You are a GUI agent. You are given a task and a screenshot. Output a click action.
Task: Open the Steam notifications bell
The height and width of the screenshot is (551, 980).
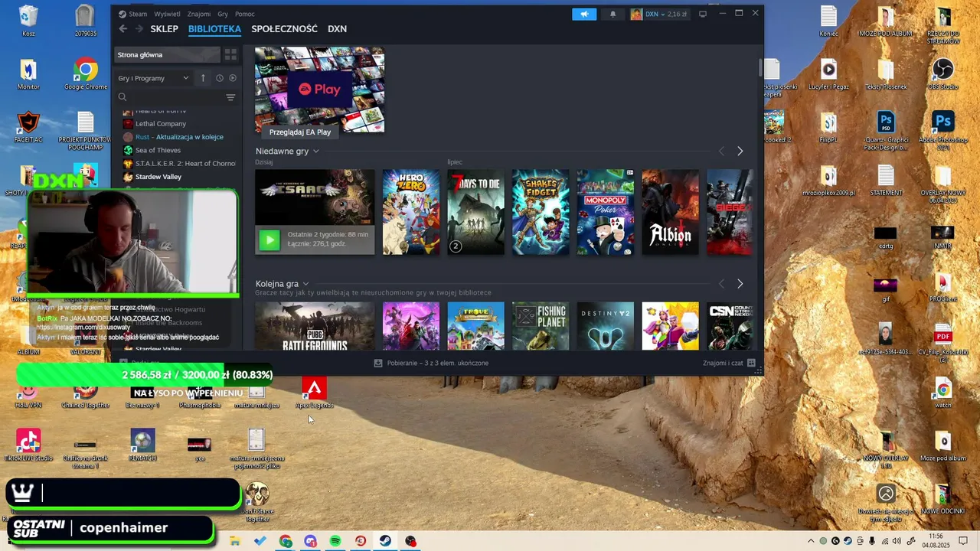(612, 14)
